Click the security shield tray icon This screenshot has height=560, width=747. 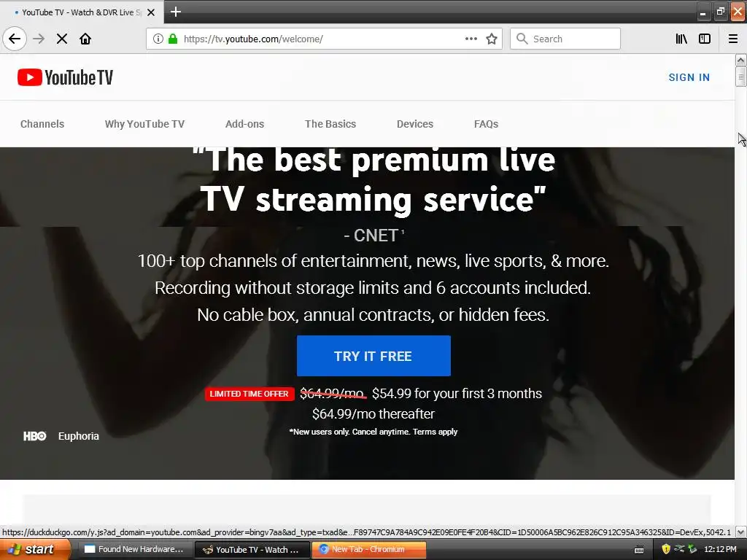tap(666, 549)
